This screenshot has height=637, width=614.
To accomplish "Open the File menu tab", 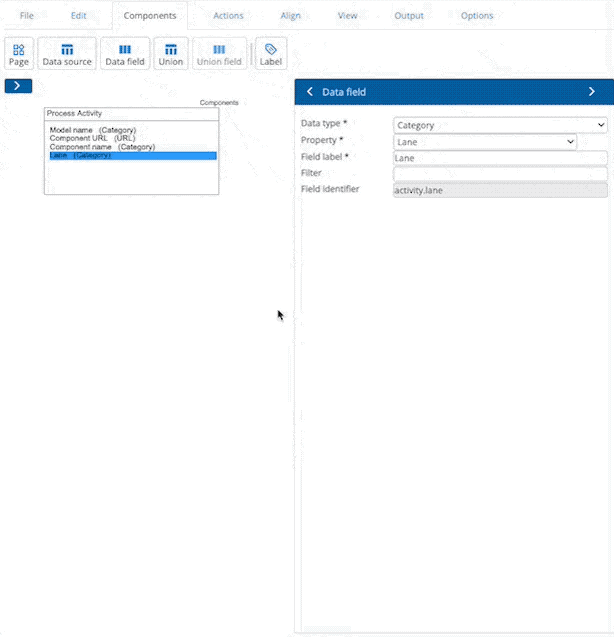I will tap(27, 16).
